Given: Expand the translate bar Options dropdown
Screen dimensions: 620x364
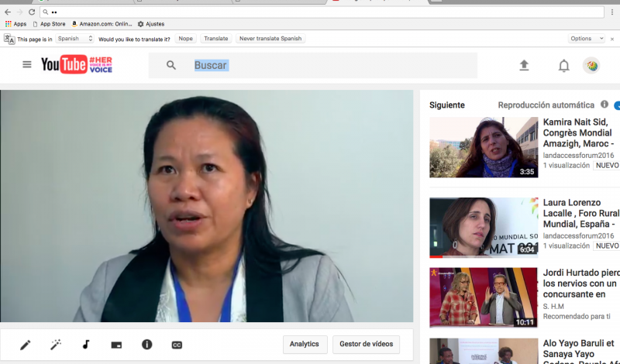Looking at the screenshot, I should pyautogui.click(x=587, y=39).
